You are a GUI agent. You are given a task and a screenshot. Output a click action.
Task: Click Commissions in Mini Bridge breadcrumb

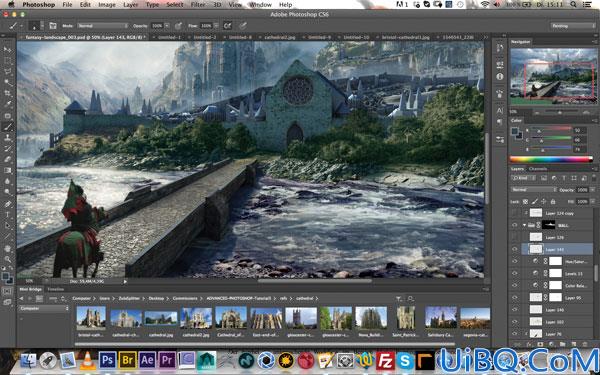point(185,298)
